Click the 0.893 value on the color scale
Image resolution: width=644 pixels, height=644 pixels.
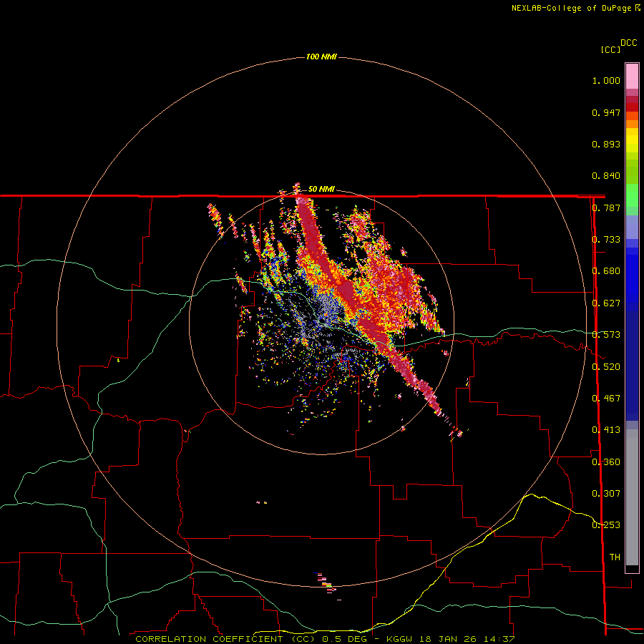(606, 144)
